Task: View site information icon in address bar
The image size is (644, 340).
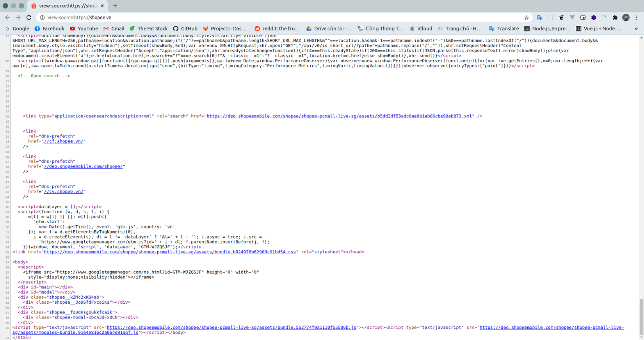Action: click(x=42, y=18)
